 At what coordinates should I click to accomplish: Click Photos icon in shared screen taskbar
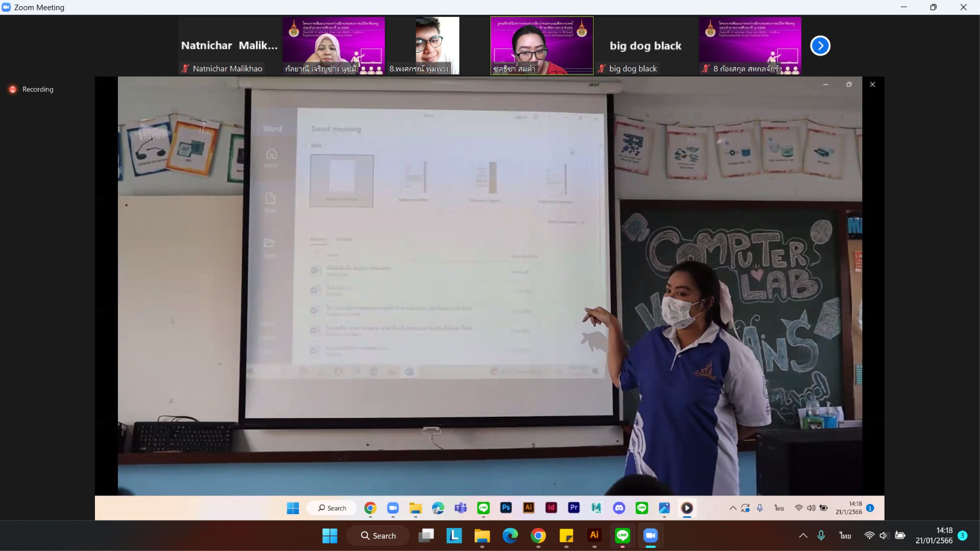(x=664, y=508)
